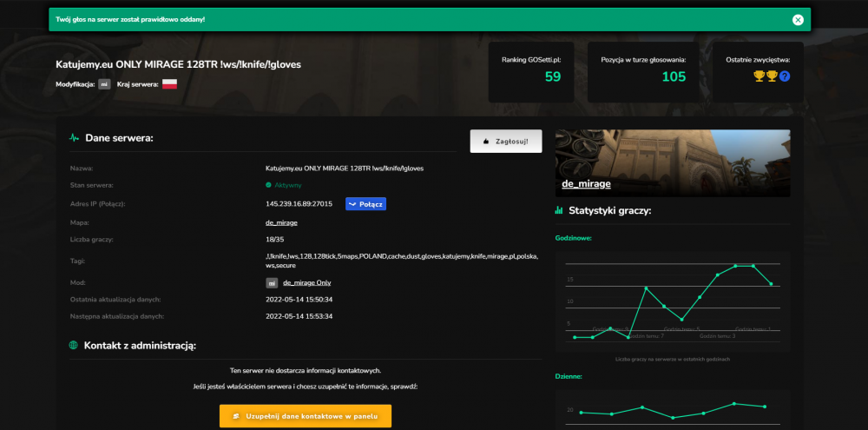Click the green Aktywny status indicator dot
This screenshot has height=430, width=868.
pyautogui.click(x=268, y=185)
